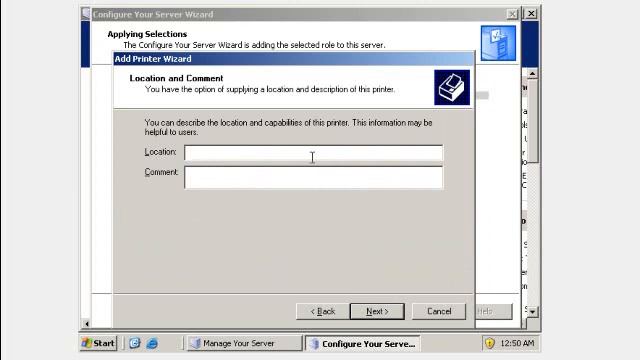Click the security shield tray icon
Screen dimensions: 640x360
click(x=489, y=343)
